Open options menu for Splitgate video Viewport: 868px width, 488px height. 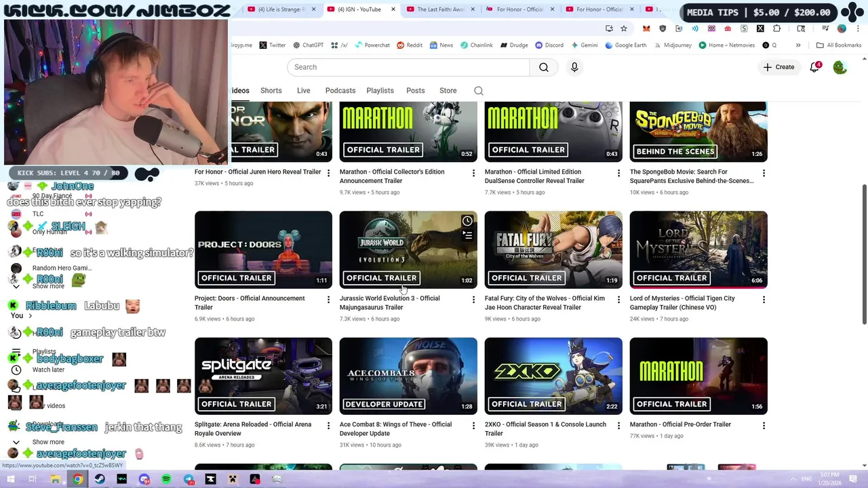pyautogui.click(x=328, y=426)
